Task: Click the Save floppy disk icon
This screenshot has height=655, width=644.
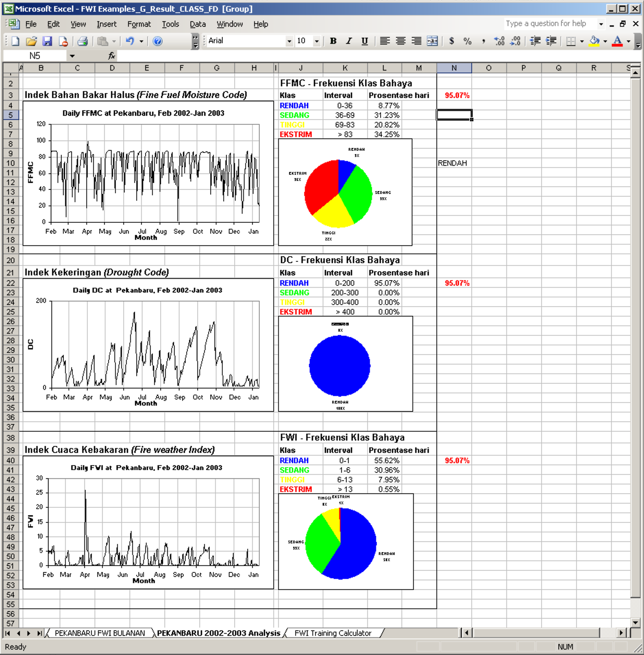Action: click(x=47, y=41)
